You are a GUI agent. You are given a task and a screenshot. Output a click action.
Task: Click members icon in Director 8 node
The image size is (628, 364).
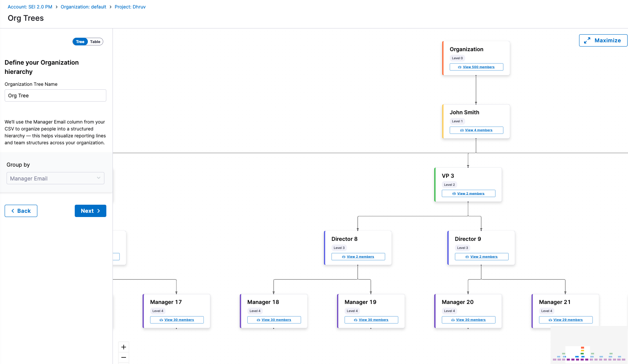[x=344, y=257]
